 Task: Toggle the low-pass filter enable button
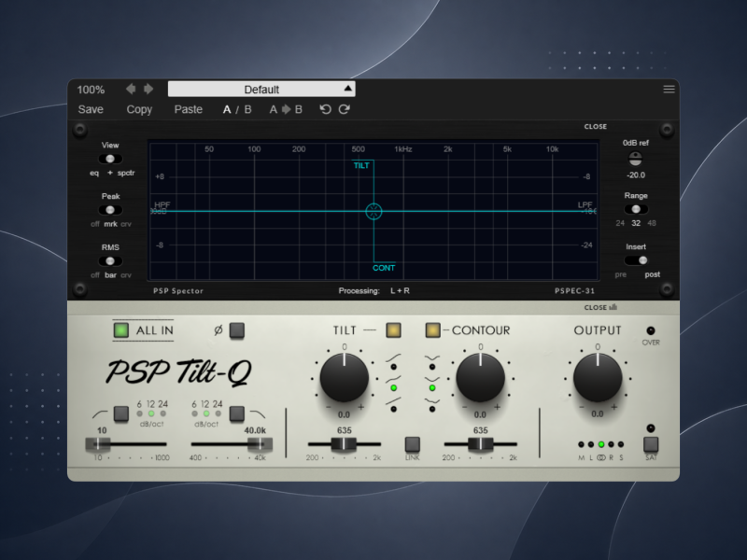237,413
